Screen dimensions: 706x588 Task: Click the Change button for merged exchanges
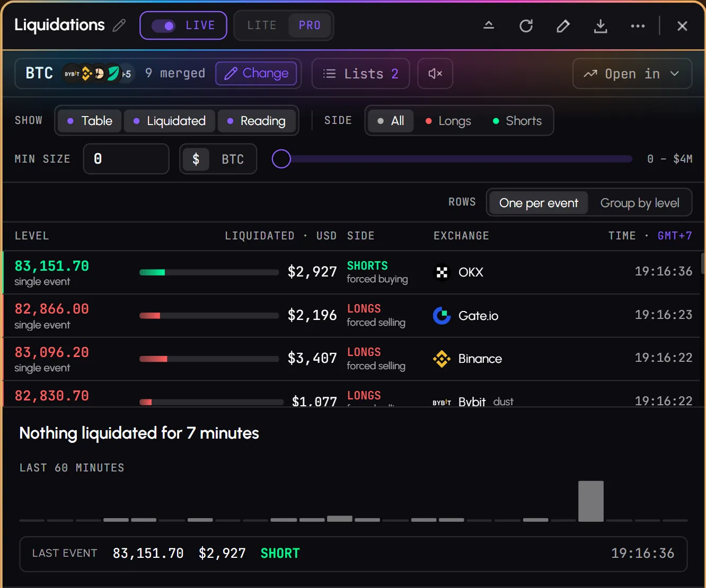(x=256, y=73)
